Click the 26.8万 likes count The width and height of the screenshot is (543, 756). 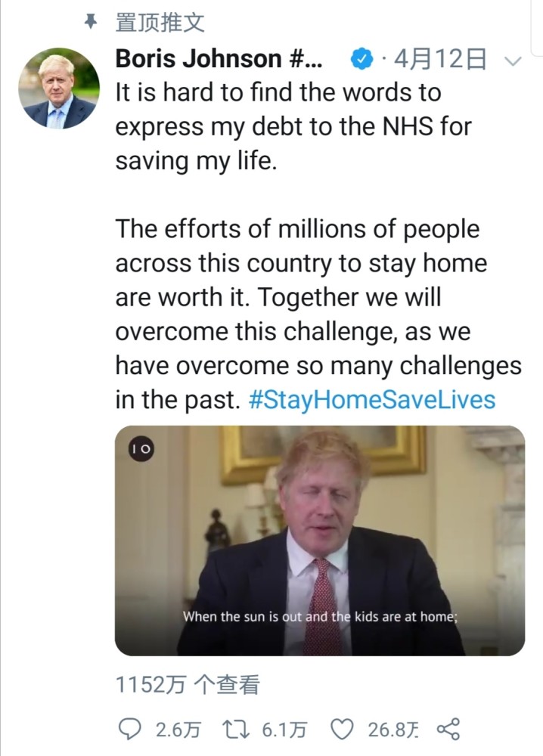393,730
